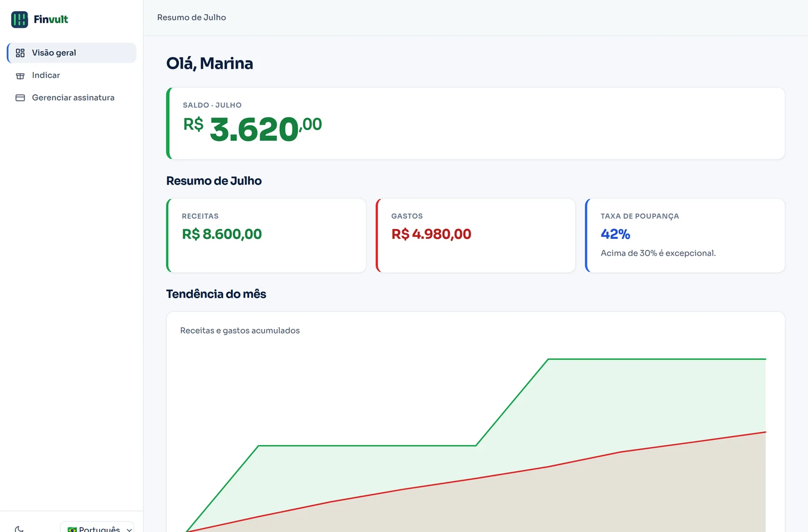
Task: Click the Finvult brand name
Action: (x=51, y=20)
